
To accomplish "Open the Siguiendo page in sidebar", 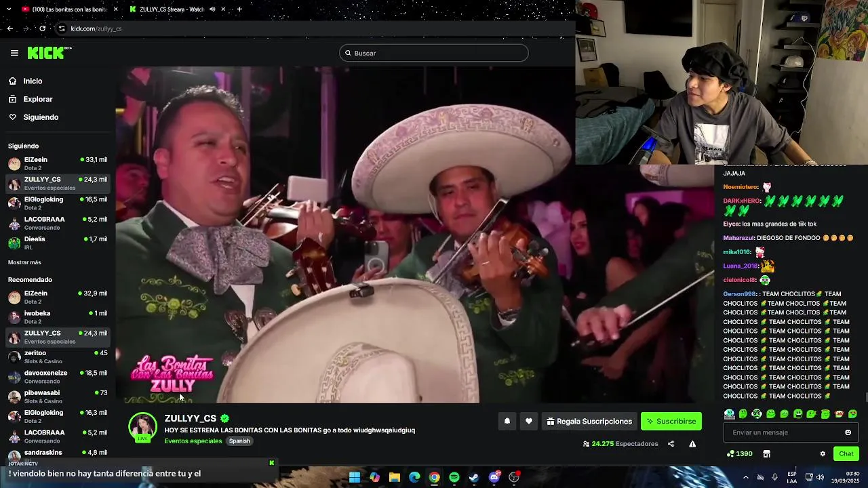I will [x=41, y=117].
